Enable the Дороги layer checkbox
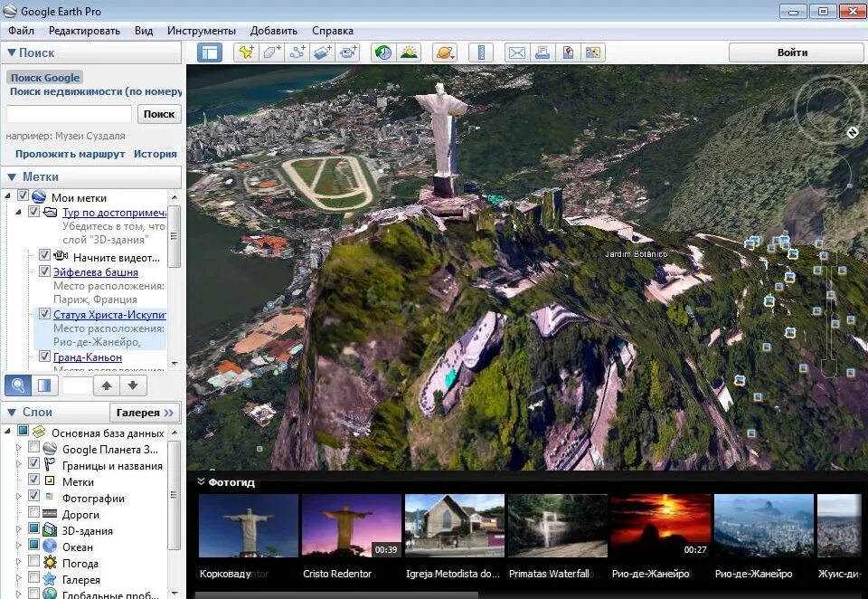 click(x=33, y=511)
